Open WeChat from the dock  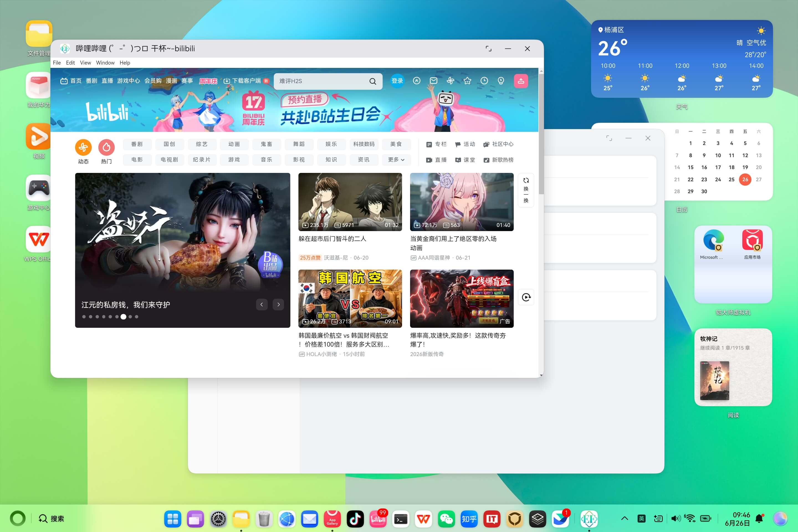446,518
